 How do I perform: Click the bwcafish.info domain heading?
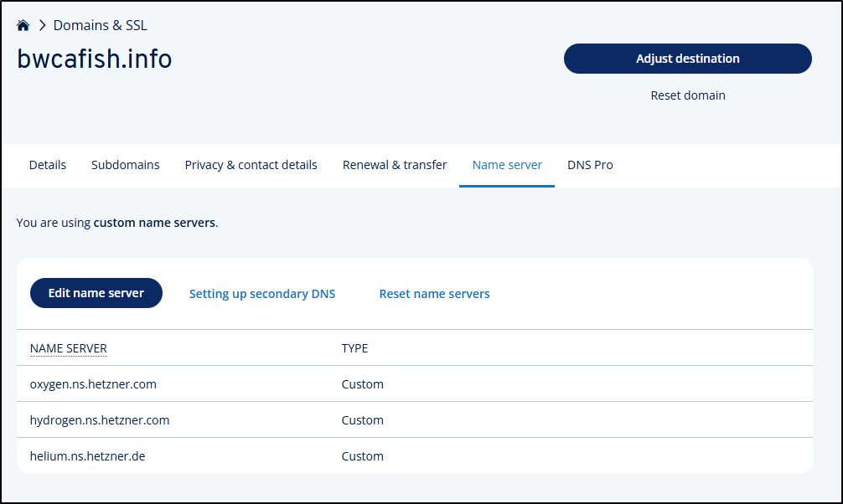[x=95, y=59]
